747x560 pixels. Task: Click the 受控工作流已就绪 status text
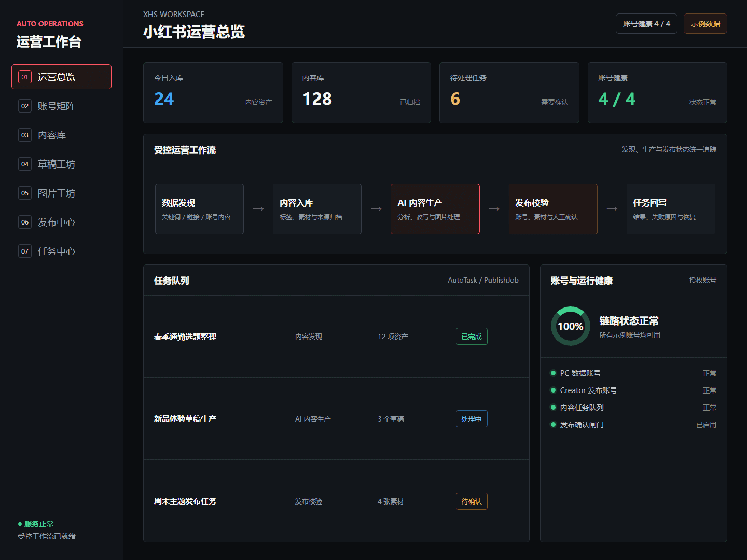(47, 536)
